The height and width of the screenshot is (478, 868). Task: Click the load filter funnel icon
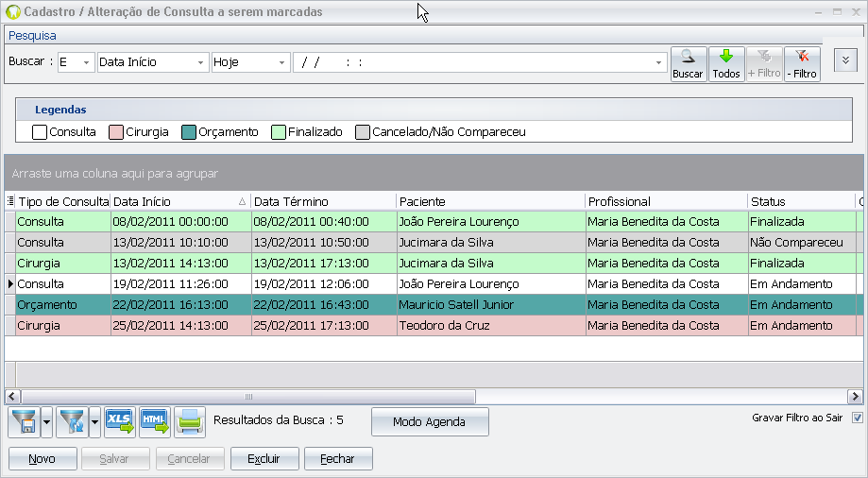pos(72,422)
